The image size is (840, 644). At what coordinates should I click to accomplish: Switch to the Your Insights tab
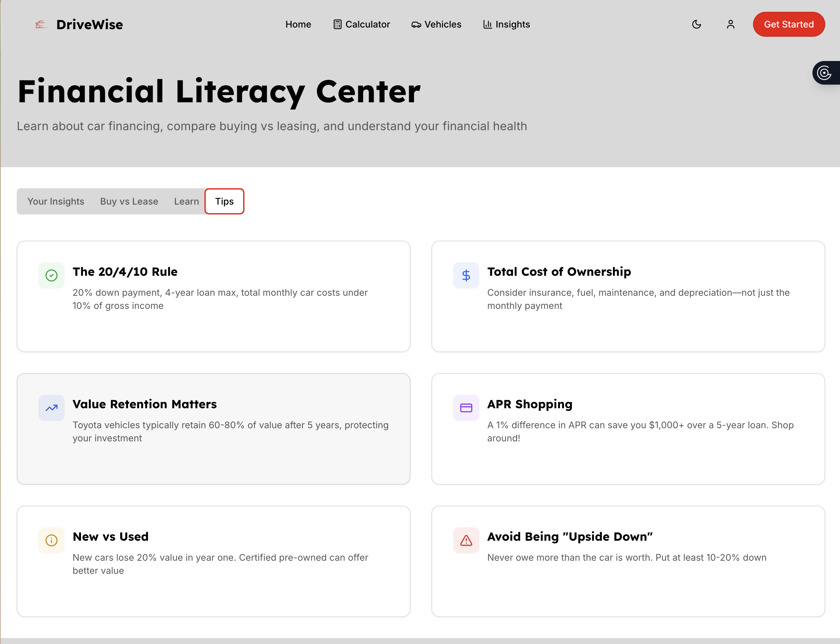click(x=55, y=201)
